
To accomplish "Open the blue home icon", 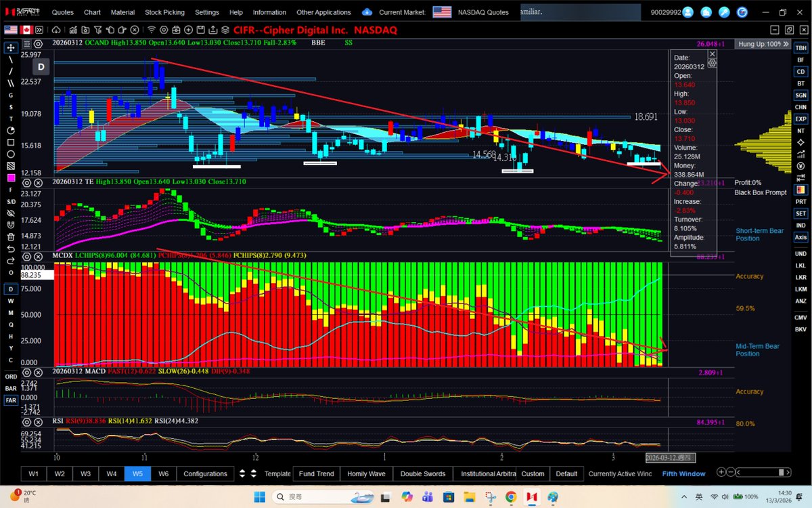I will [706, 12].
